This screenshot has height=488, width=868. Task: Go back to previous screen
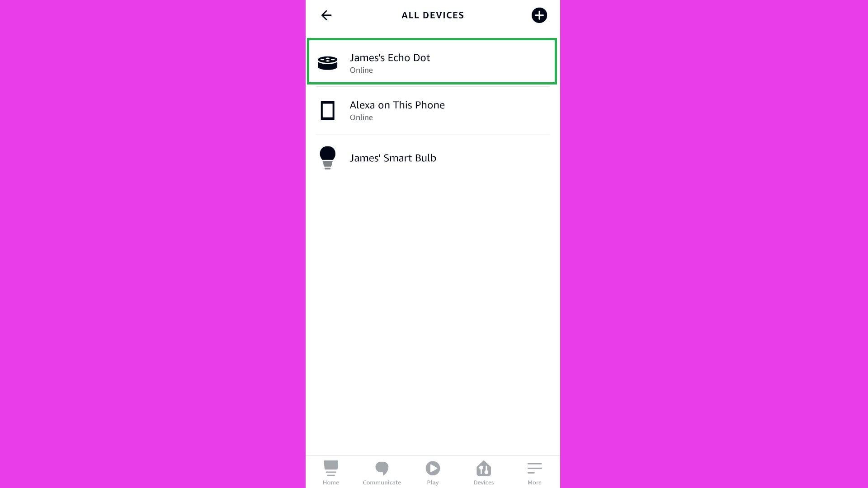327,15
